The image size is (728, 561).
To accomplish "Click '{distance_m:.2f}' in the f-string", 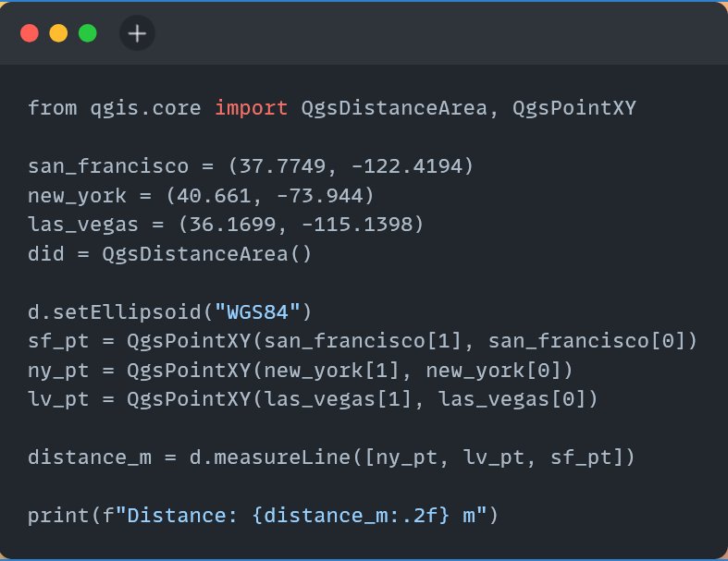I will [351, 516].
